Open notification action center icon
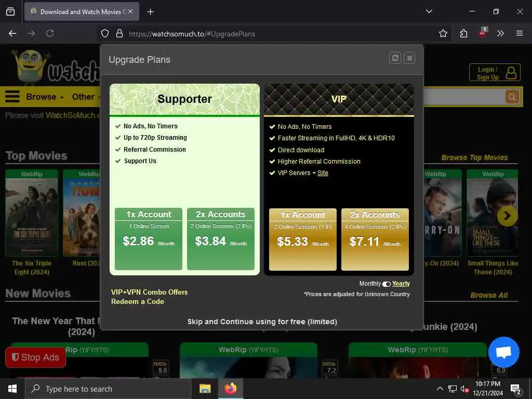The height and width of the screenshot is (399, 532). 516,389
